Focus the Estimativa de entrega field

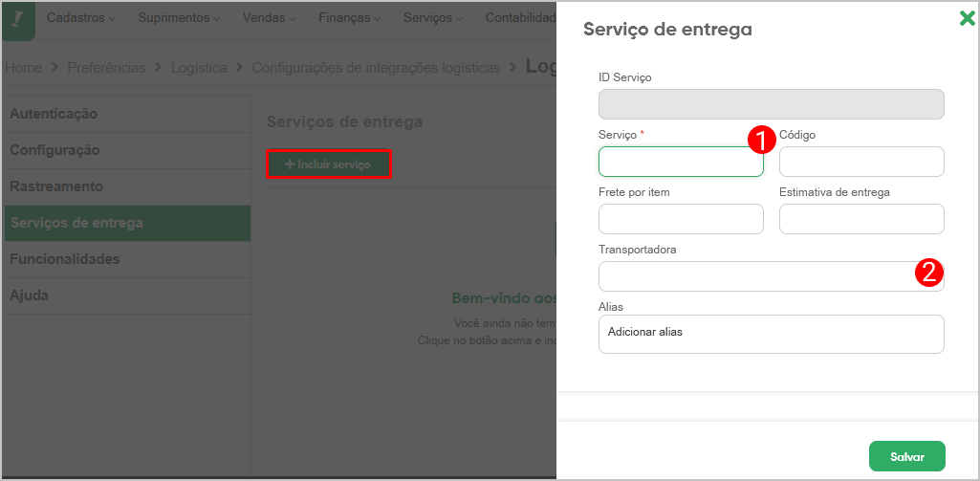(861, 219)
